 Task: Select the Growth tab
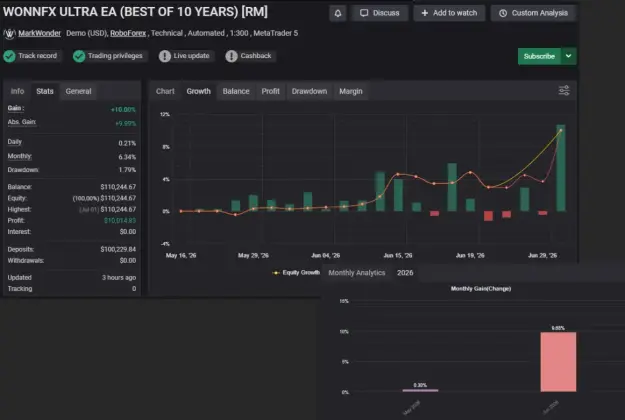click(x=199, y=91)
